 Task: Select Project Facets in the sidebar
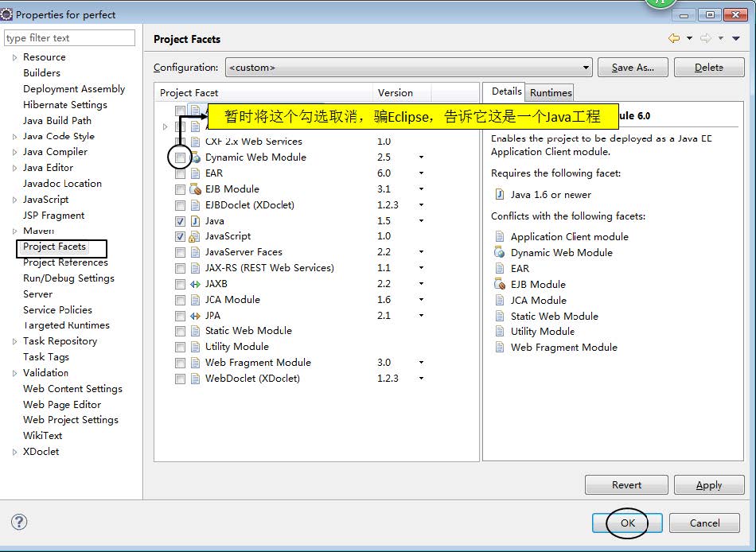tap(54, 247)
